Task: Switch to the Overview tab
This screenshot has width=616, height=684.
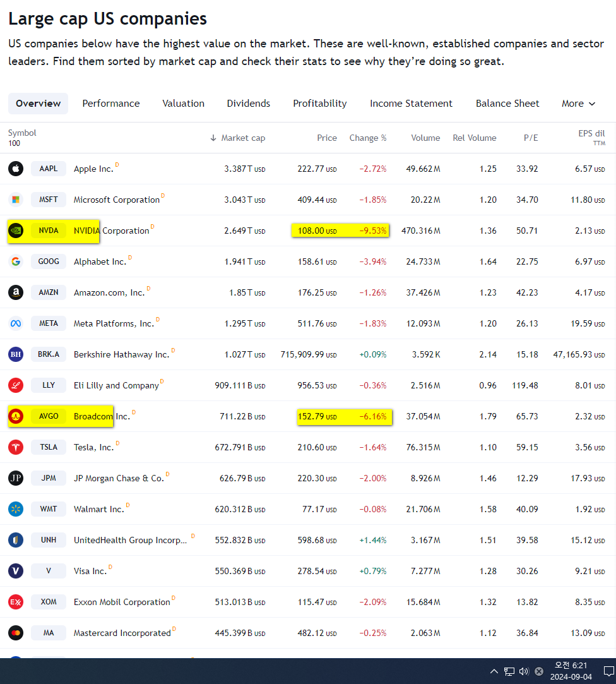Action: (38, 104)
